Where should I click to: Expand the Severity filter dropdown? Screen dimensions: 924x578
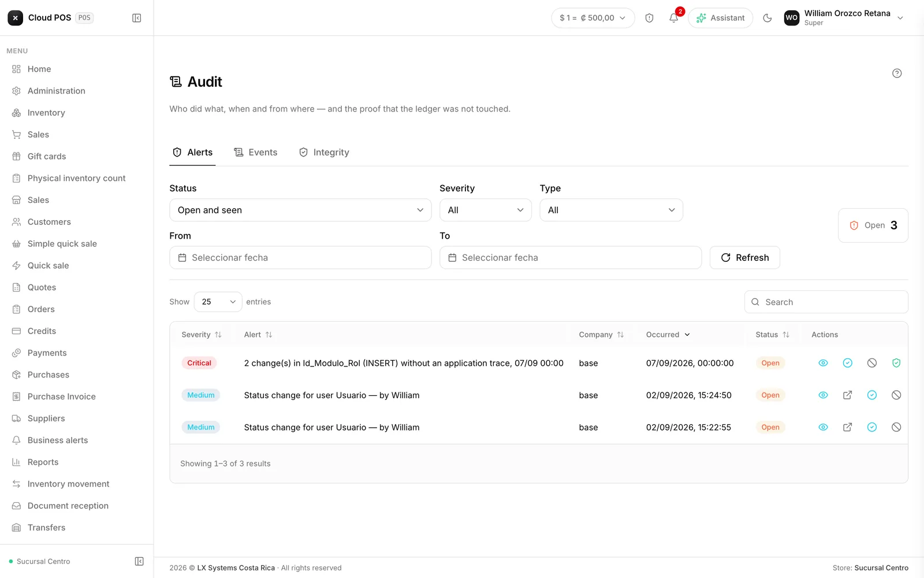click(x=486, y=210)
